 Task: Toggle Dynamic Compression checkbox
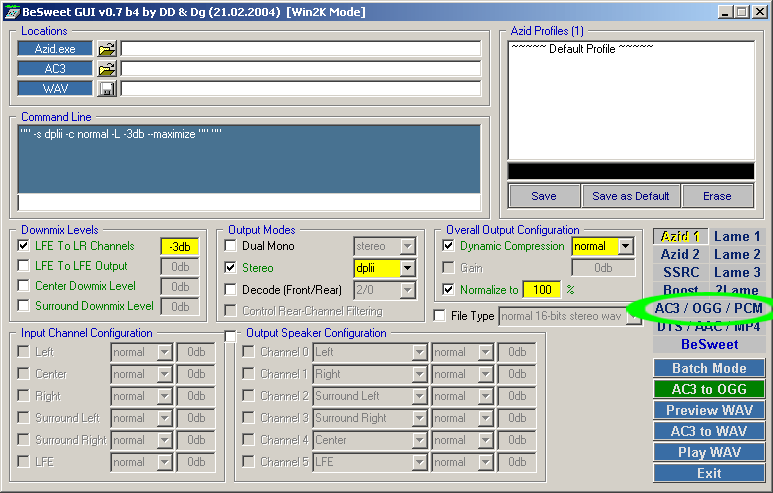(x=448, y=246)
